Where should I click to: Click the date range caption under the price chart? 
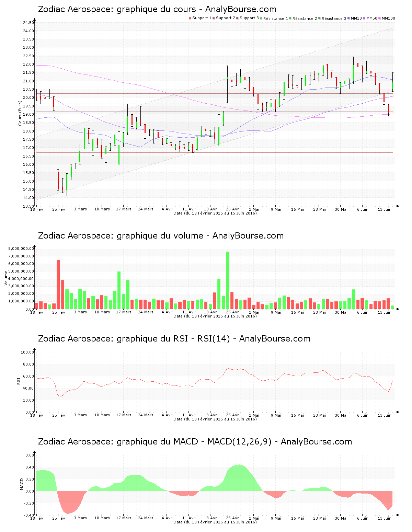coord(215,213)
